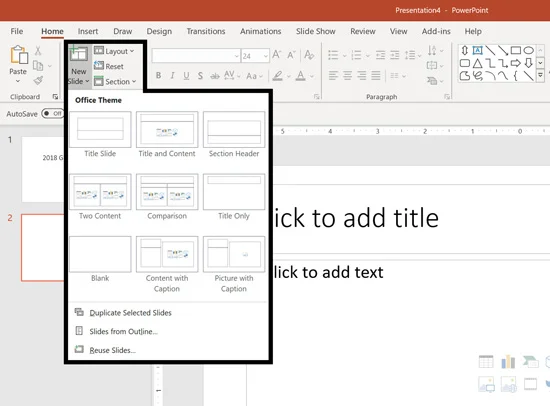Open the Clipboard dialog launcher
The image size is (550, 406).
click(55, 96)
